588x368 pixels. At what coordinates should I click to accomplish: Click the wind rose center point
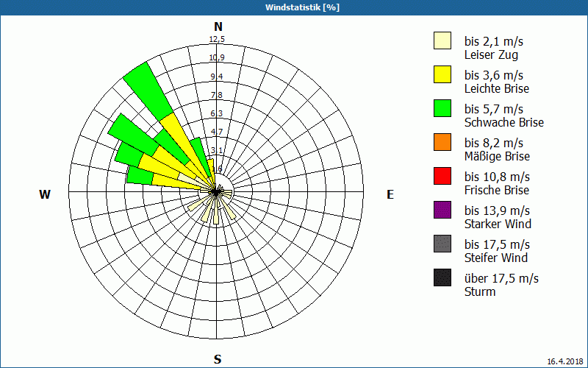pos(216,192)
